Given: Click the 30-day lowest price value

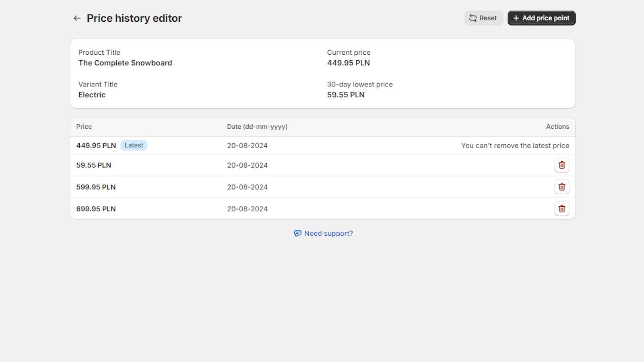Looking at the screenshot, I should [x=346, y=95].
